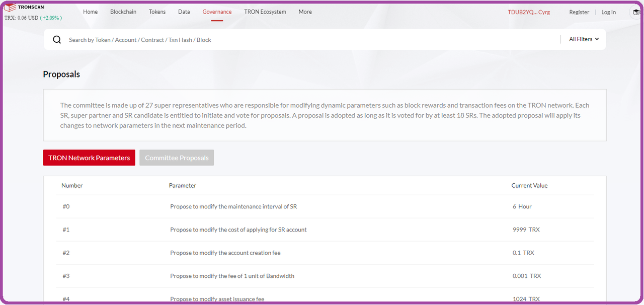Image resolution: width=644 pixels, height=305 pixels.
Task: Expand the More navigation menu
Action: 305,12
